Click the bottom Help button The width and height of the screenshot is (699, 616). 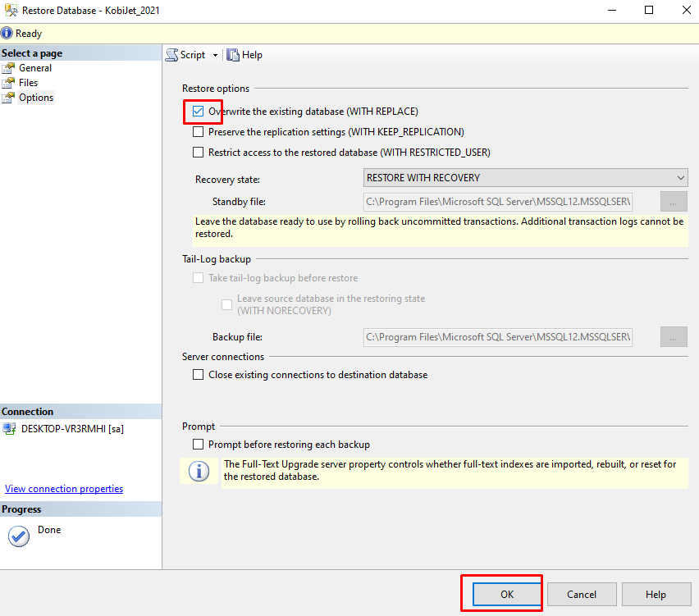[656, 594]
